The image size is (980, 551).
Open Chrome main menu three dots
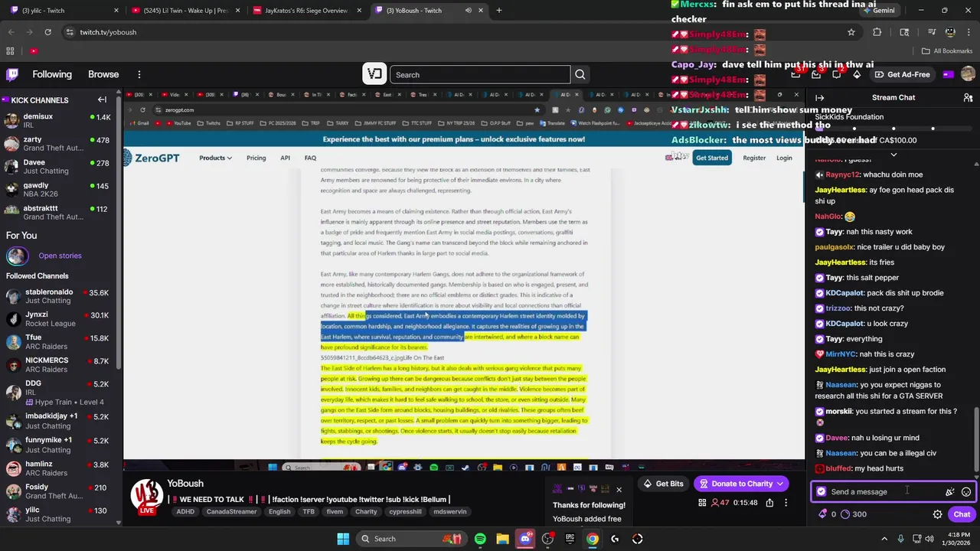(x=969, y=32)
